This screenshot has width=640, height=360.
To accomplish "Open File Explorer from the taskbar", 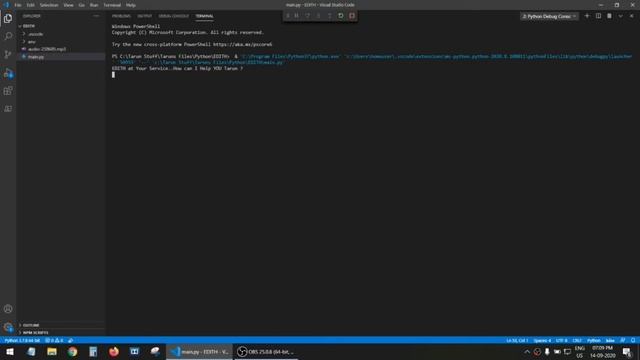I will pos(52,351).
